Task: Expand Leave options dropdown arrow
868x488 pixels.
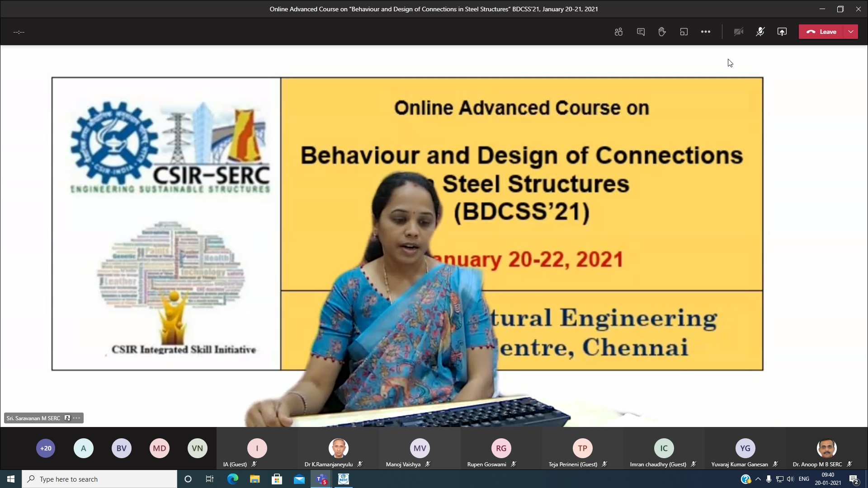Action: point(851,32)
